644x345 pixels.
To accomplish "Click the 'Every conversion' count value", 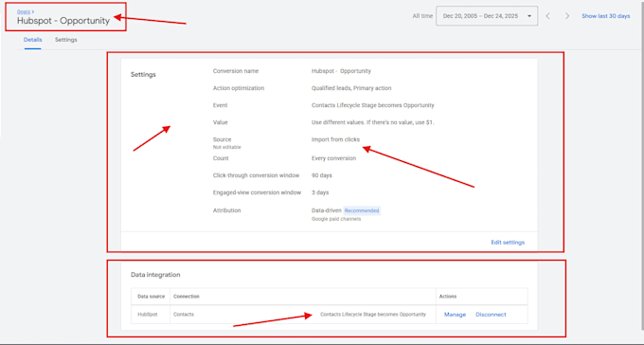I will tap(333, 158).
